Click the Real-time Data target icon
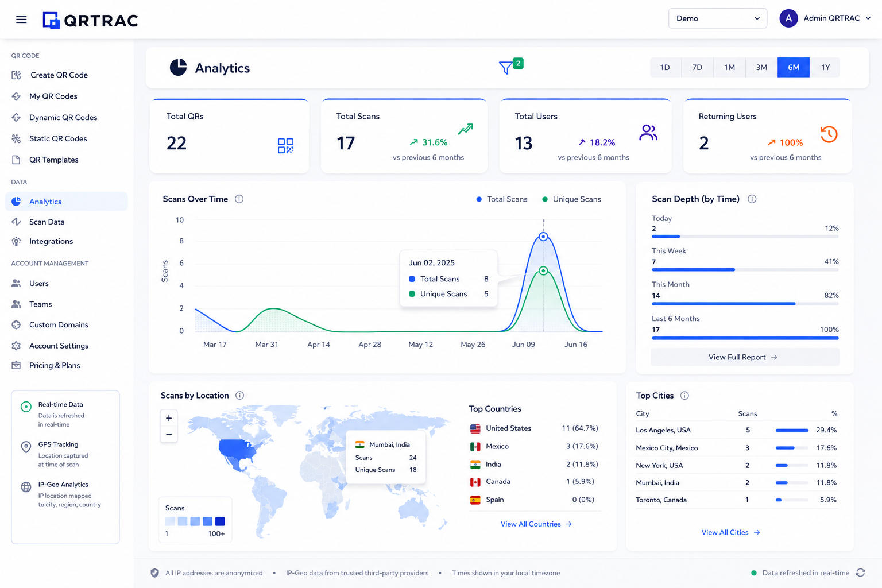This screenshot has height=588, width=882. click(26, 407)
